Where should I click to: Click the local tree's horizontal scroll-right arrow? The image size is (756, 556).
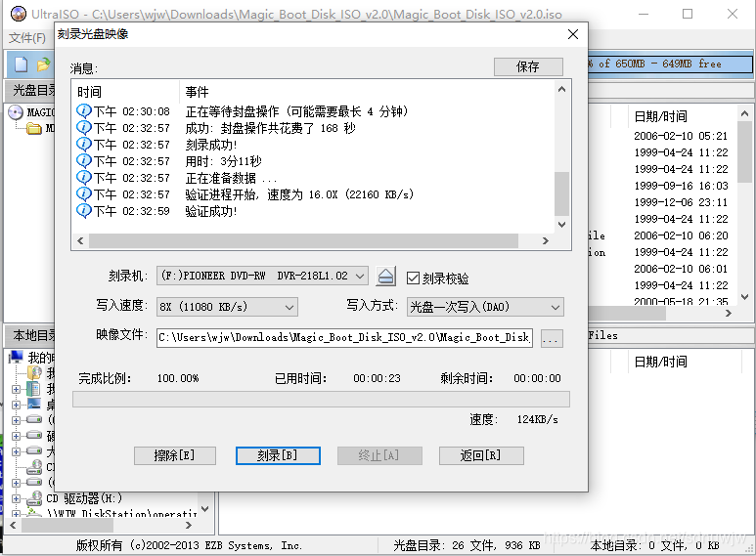[189, 525]
